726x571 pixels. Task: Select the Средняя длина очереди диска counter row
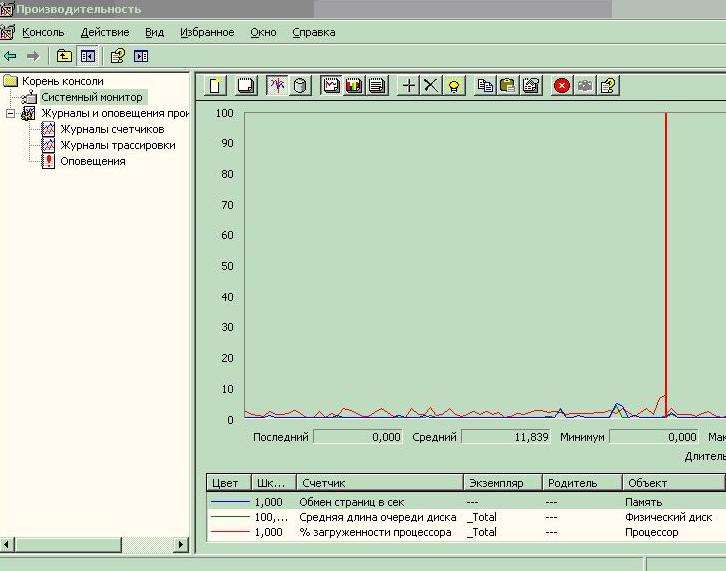[x=466, y=517]
